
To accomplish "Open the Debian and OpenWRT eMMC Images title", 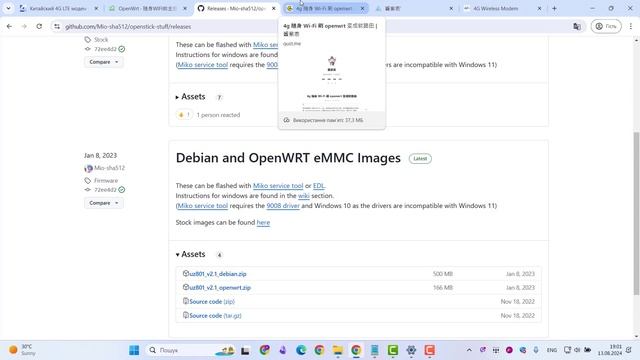I will click(x=288, y=158).
